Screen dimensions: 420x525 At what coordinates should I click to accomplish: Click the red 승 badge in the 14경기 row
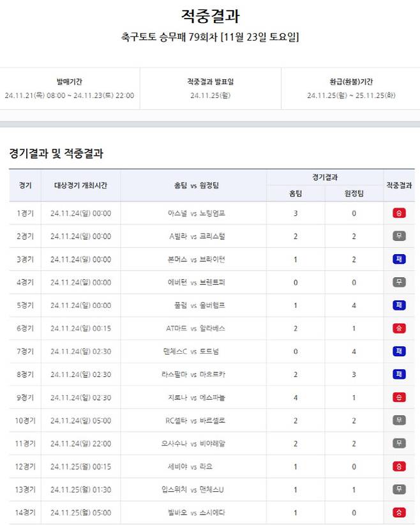pos(399,512)
